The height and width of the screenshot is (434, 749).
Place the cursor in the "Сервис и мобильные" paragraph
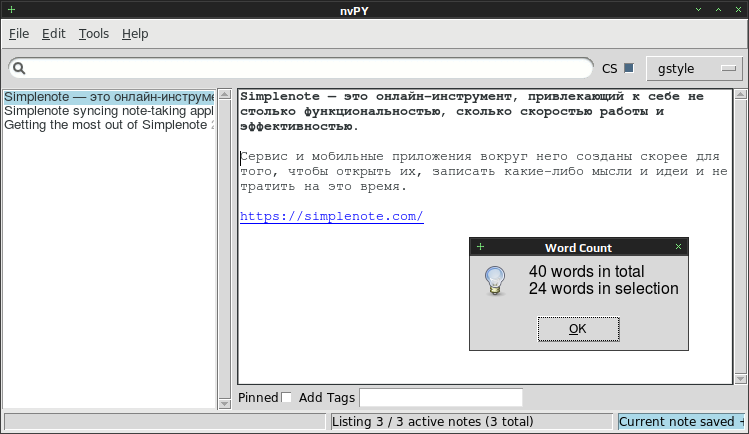click(483, 171)
